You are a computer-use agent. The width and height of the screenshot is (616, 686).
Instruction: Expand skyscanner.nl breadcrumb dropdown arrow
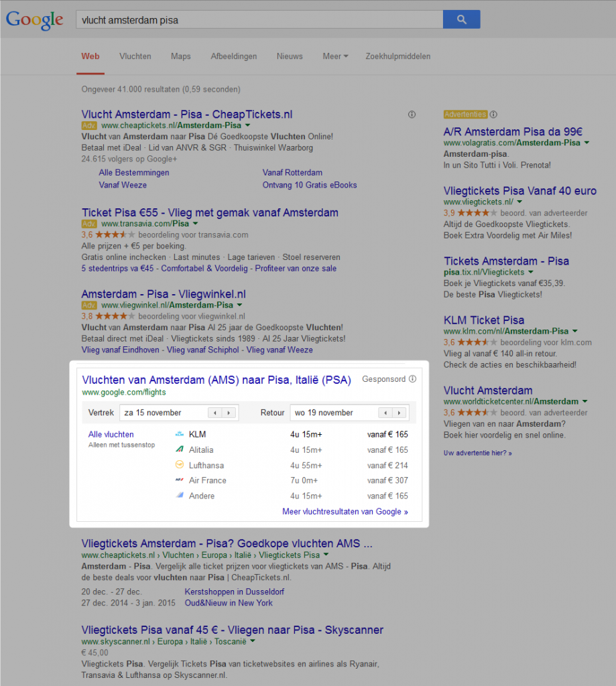[x=253, y=641]
